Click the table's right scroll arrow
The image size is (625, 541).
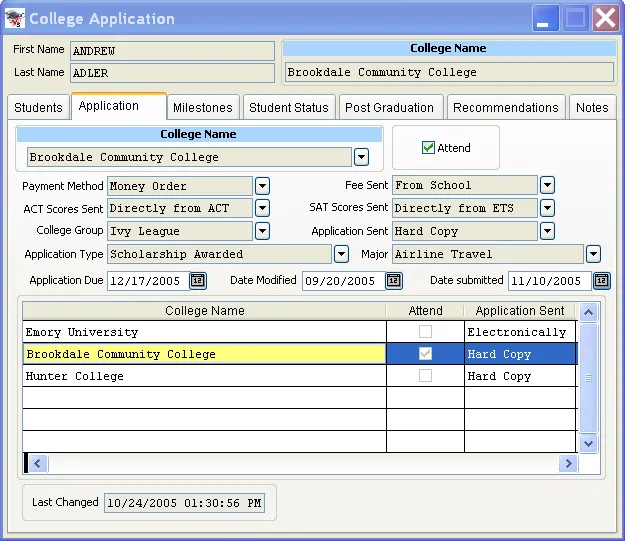point(568,463)
